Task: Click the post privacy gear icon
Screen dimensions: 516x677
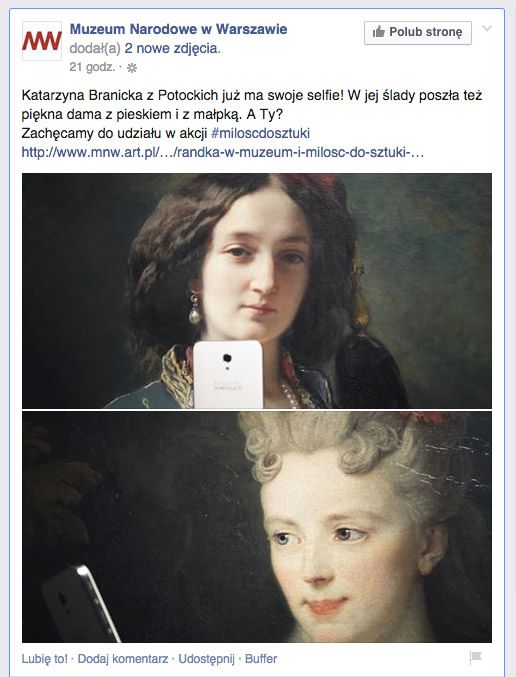Action: click(x=132, y=68)
